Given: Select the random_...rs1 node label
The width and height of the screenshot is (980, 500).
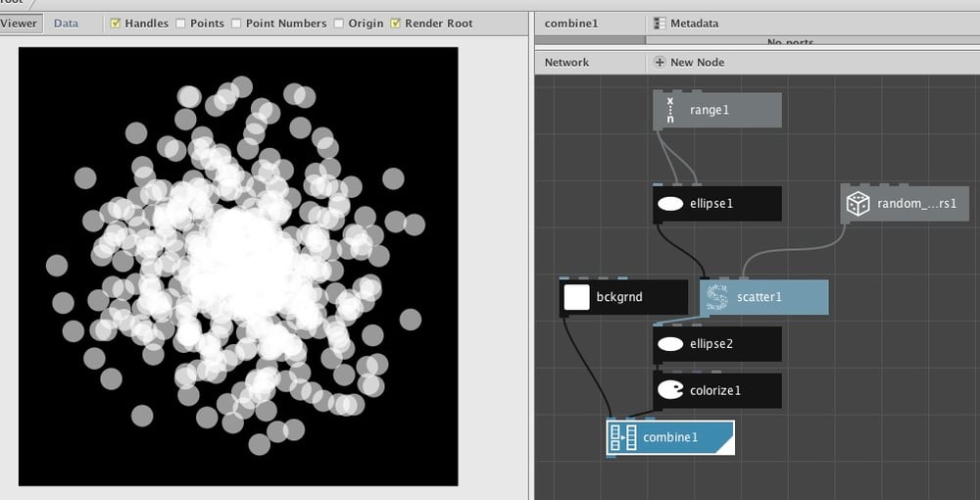Looking at the screenshot, I should point(917,203).
